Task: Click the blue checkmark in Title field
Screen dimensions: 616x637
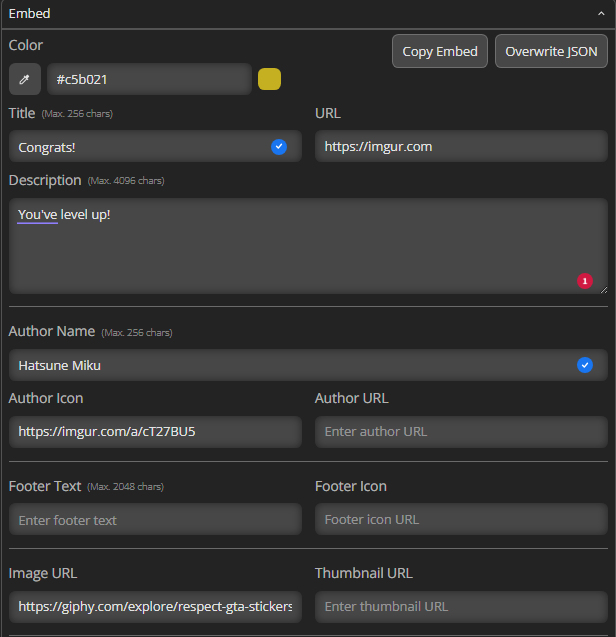Action: click(x=279, y=147)
